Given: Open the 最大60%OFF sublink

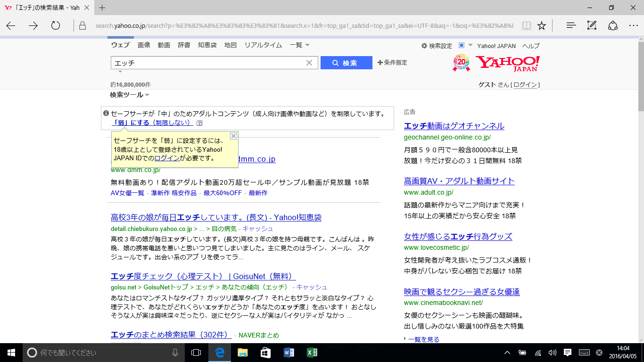Looking at the screenshot, I should (223, 193).
